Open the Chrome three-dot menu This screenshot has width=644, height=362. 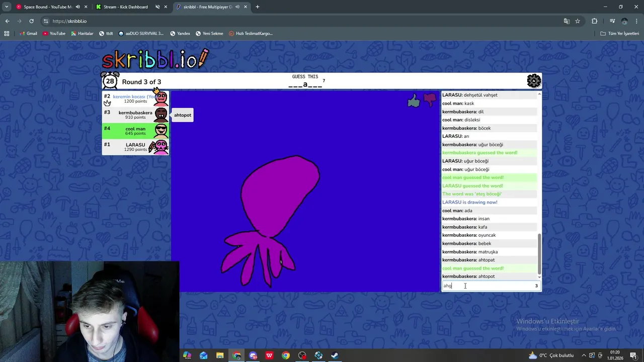[636, 21]
